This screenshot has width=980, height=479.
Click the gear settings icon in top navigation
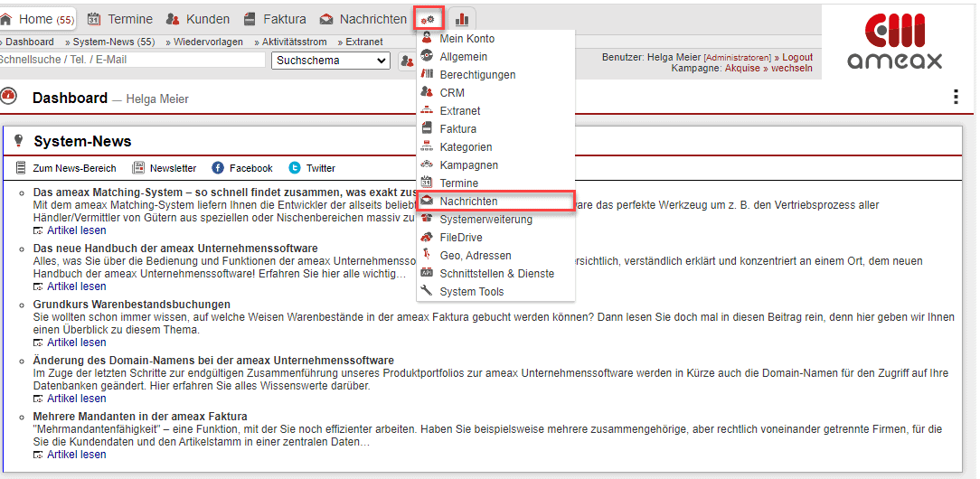tap(428, 19)
